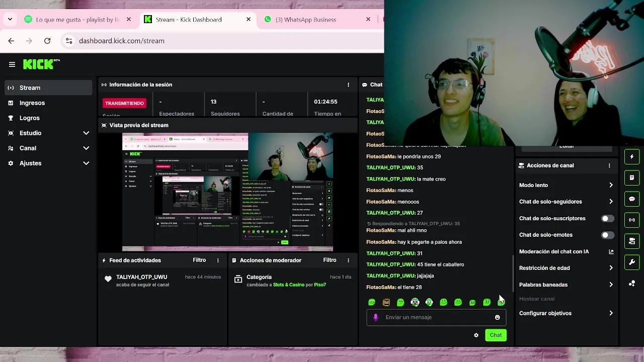Screen dimensions: 644x362
Task: Click the browser address bar URL
Action: (x=122, y=41)
